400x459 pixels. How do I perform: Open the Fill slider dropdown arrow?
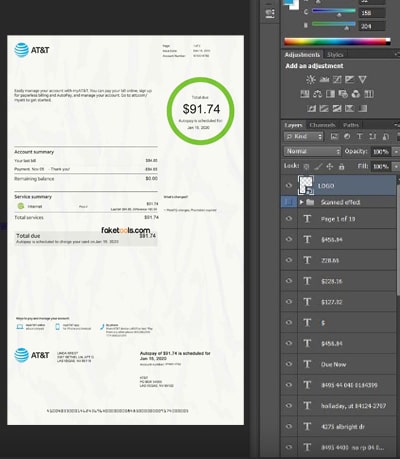point(395,166)
